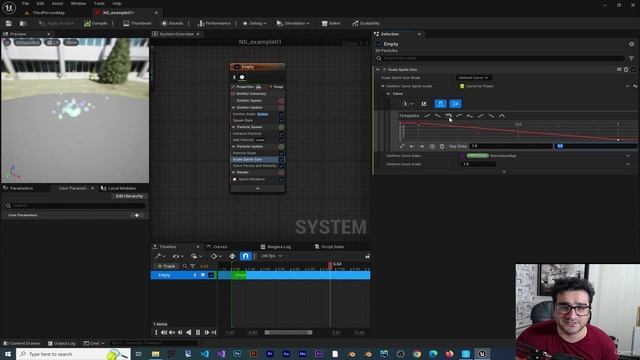
Task: Add a new User Parameter with plus icon
Action: point(137,215)
